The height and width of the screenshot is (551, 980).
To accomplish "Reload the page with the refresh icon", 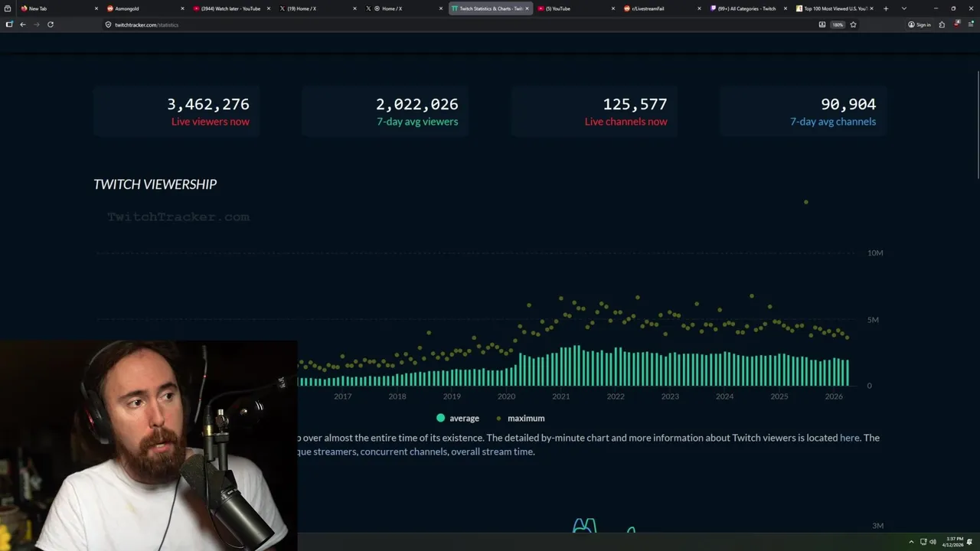I will pyautogui.click(x=51, y=24).
